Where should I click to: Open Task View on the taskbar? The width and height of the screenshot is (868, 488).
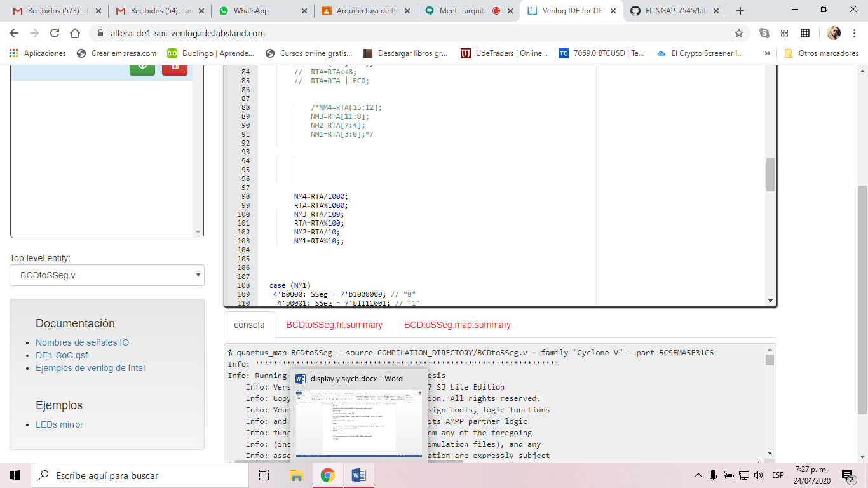point(264,475)
